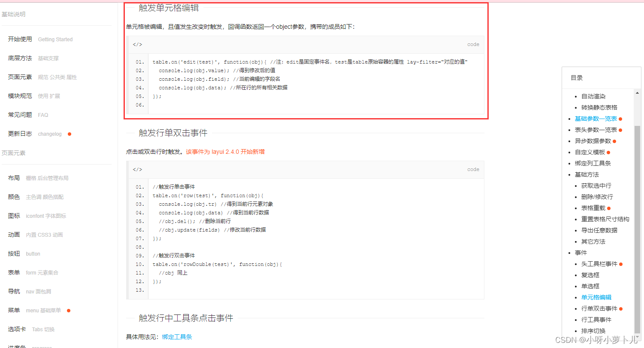
Task: Follow the 绑定工具条 link in the article
Action: [177, 337]
